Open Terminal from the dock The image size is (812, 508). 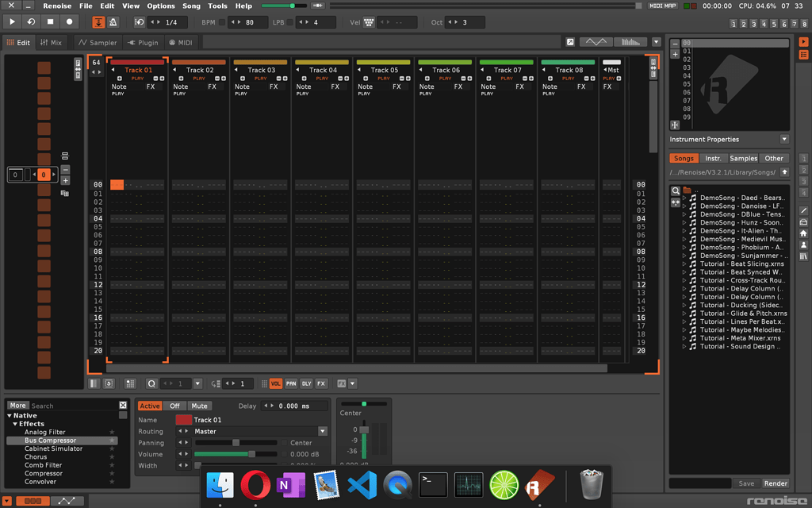point(433,485)
